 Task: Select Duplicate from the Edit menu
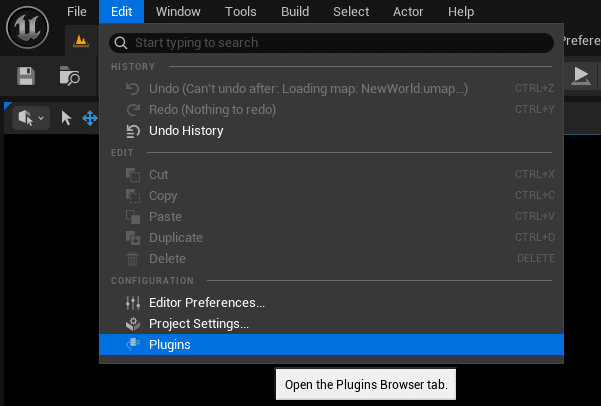331,238
